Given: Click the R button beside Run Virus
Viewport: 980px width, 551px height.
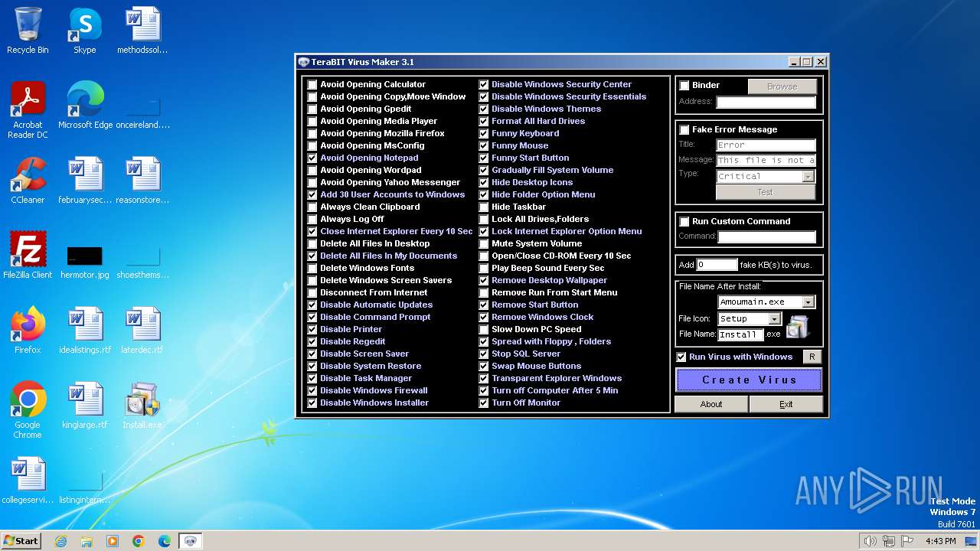Looking at the screenshot, I should click(812, 357).
